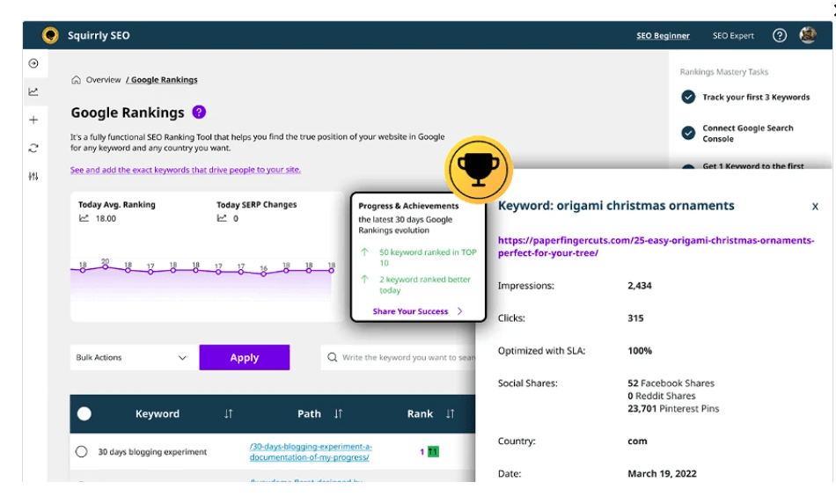
Task: Switch to SEO Expert mode
Action: tap(733, 36)
